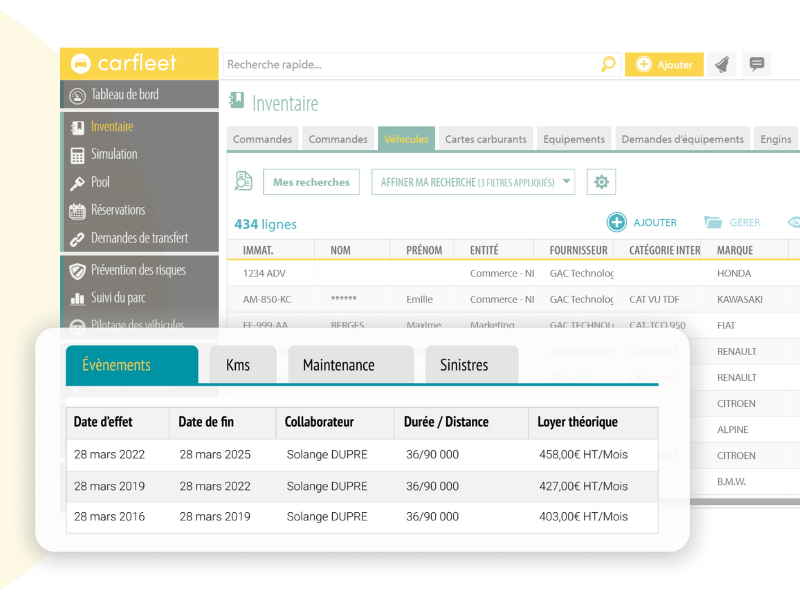Click the saved searches document icon
The width and height of the screenshot is (800, 600).
pyautogui.click(x=243, y=181)
